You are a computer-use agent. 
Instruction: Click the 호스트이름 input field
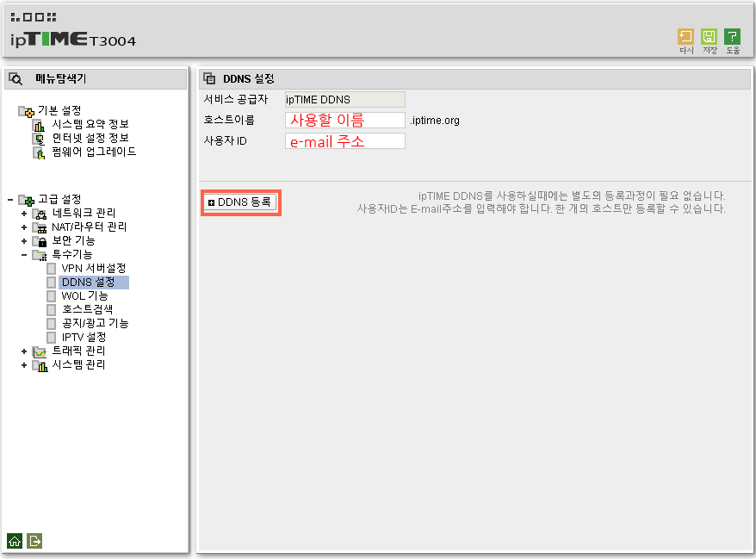coord(345,120)
